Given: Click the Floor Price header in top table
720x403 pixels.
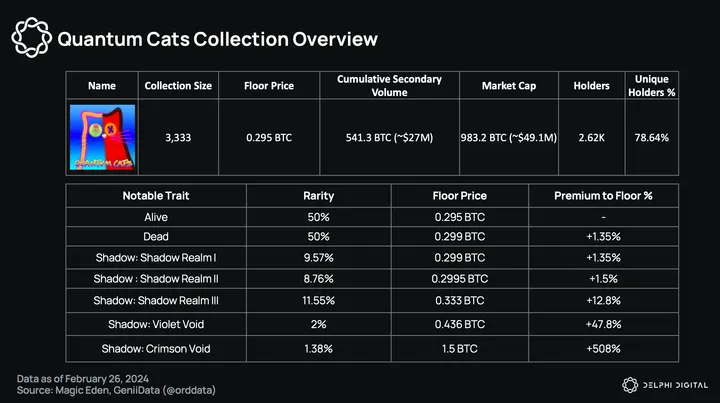Looking at the screenshot, I should [270, 86].
